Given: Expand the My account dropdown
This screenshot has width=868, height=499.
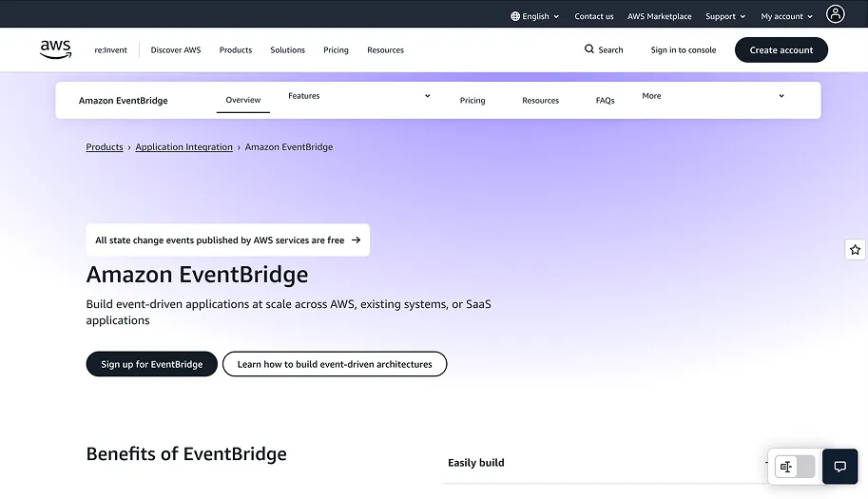Looking at the screenshot, I should 786,16.
